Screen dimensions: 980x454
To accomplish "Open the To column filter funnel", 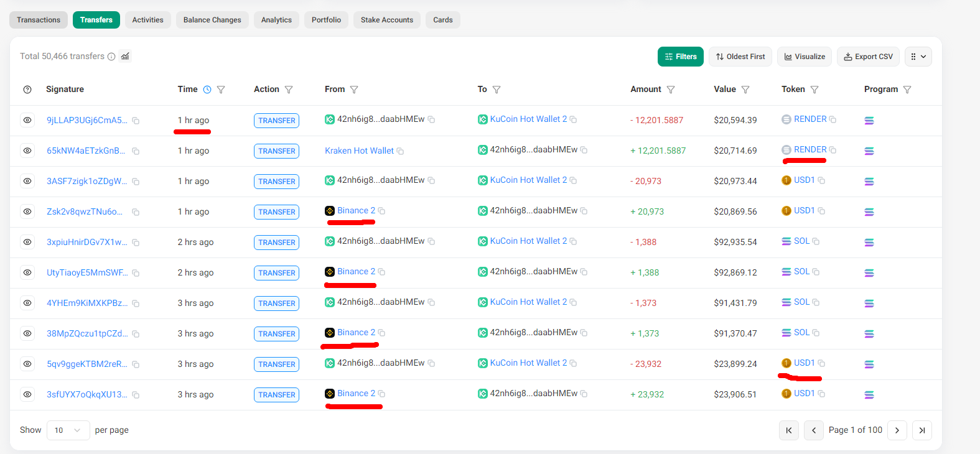I will point(497,90).
